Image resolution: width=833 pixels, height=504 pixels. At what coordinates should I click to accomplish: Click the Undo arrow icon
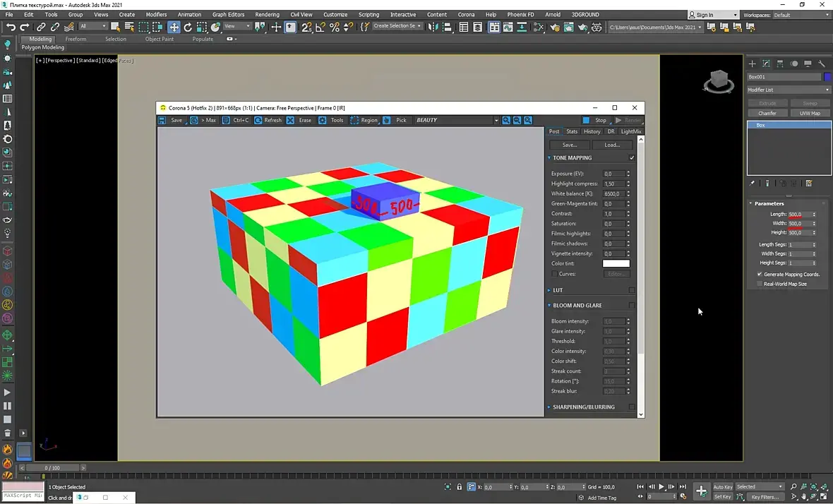(x=11, y=27)
